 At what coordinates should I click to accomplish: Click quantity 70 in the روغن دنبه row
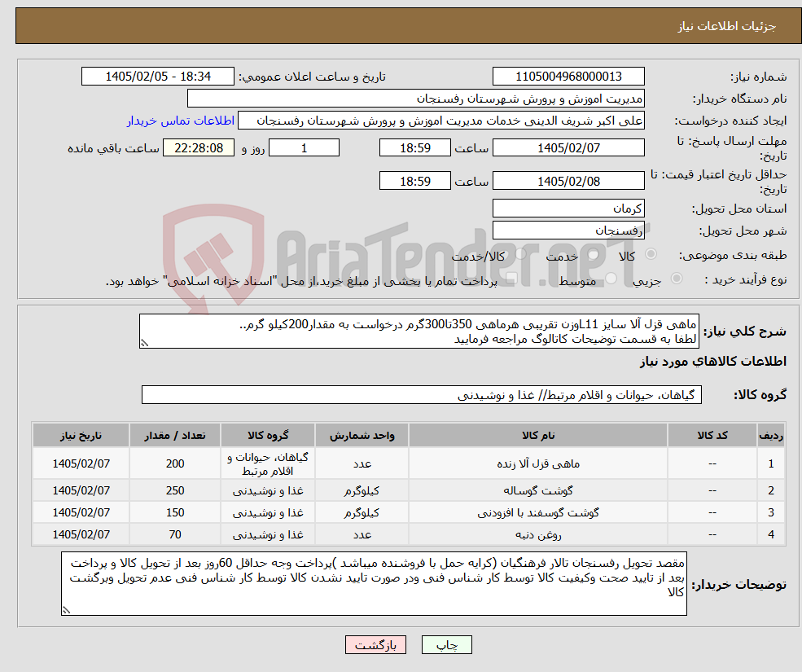[x=175, y=534]
